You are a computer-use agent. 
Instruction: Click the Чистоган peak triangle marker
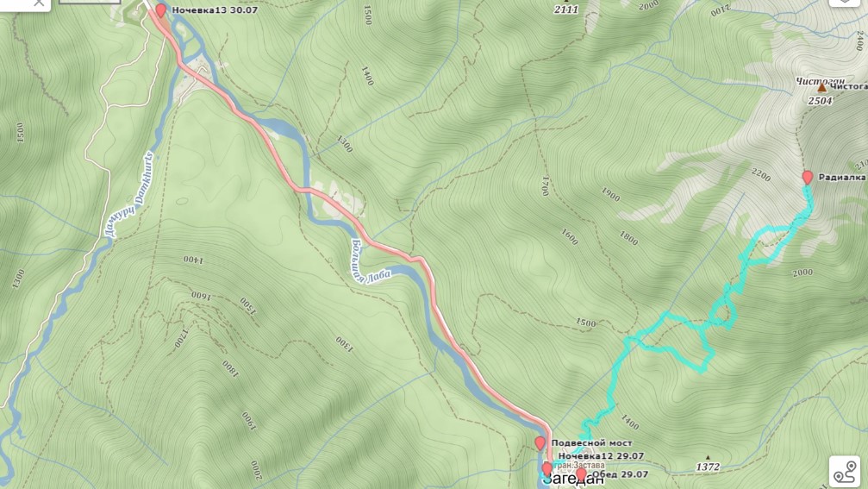pos(821,87)
